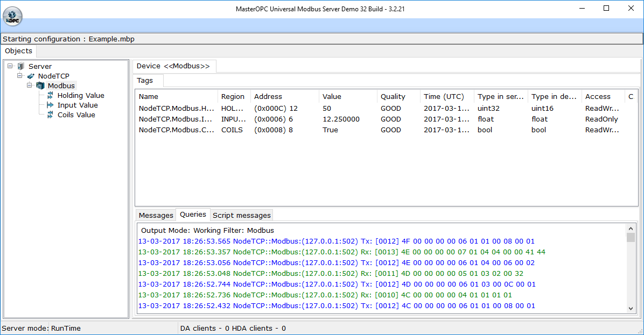
Task: Click the 18:26:52.432 Tx query line
Action: (337, 305)
